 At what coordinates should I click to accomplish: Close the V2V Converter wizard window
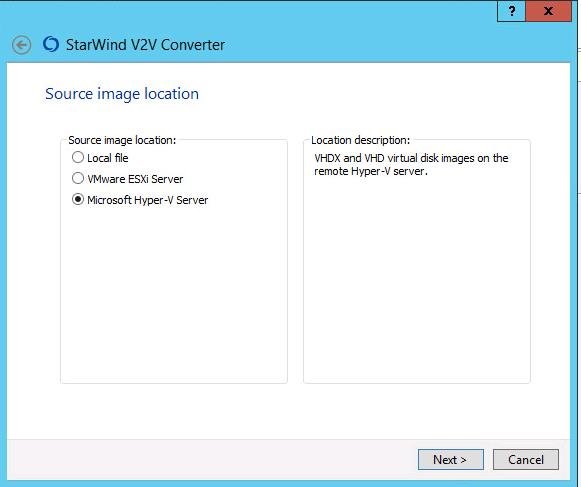coord(549,11)
